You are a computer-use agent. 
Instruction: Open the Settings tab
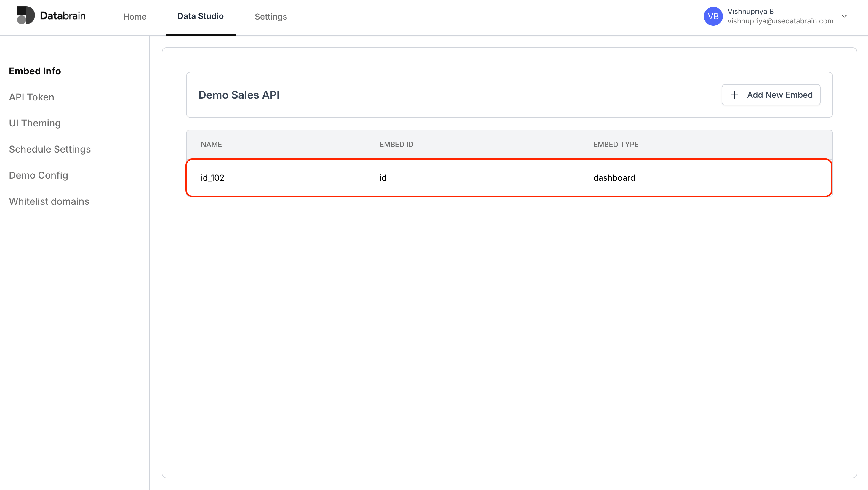(270, 17)
